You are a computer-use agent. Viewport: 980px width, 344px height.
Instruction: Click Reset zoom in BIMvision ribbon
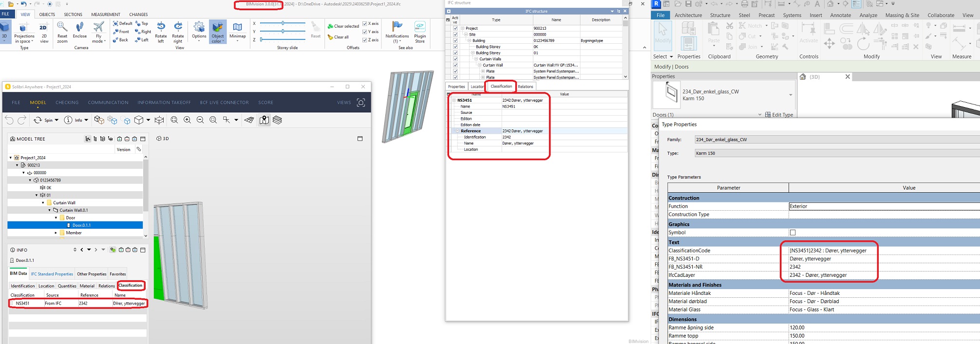62,32
